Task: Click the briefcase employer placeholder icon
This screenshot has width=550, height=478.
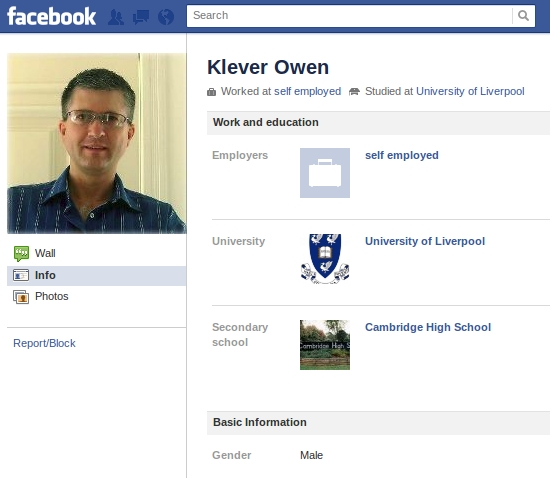Action: pyautogui.click(x=325, y=173)
